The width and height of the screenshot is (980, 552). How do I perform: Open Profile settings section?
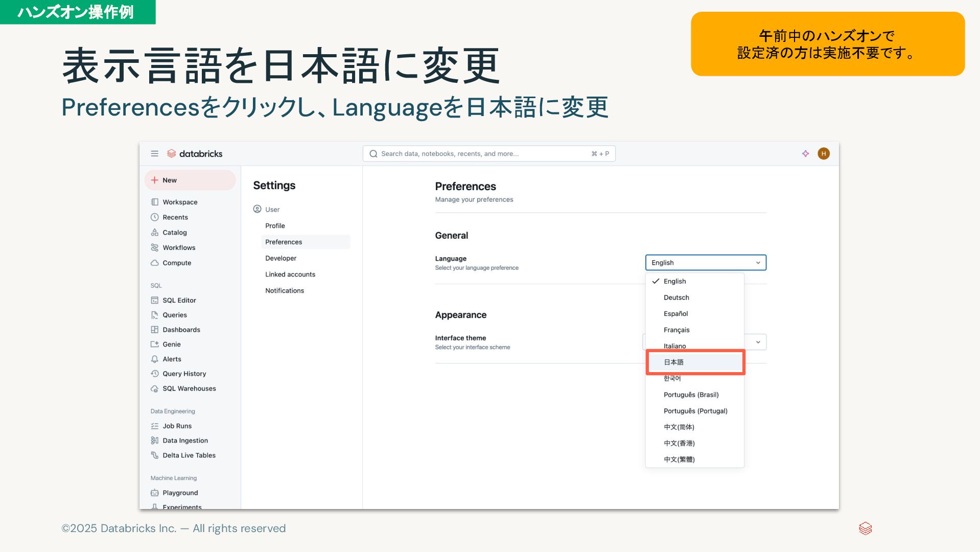tap(275, 226)
